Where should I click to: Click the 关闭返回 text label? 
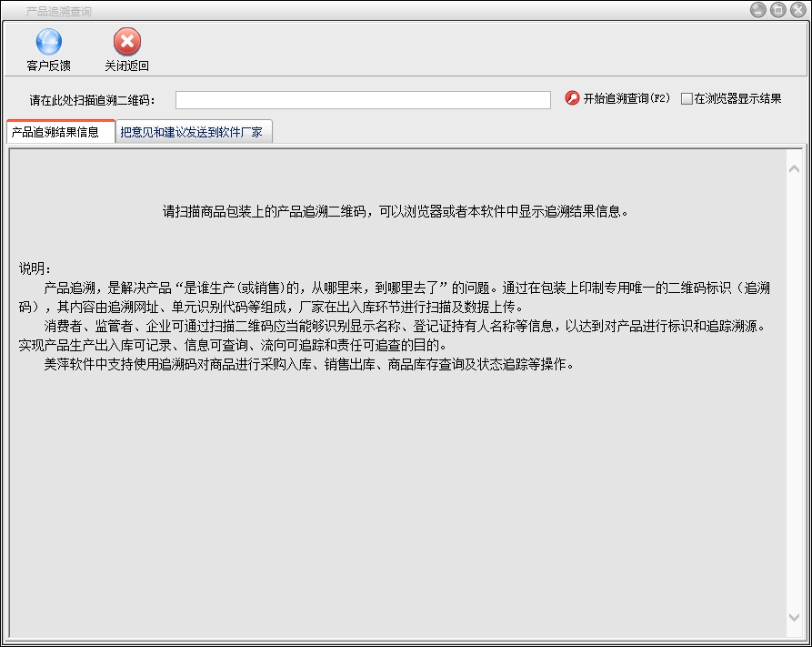[126, 66]
